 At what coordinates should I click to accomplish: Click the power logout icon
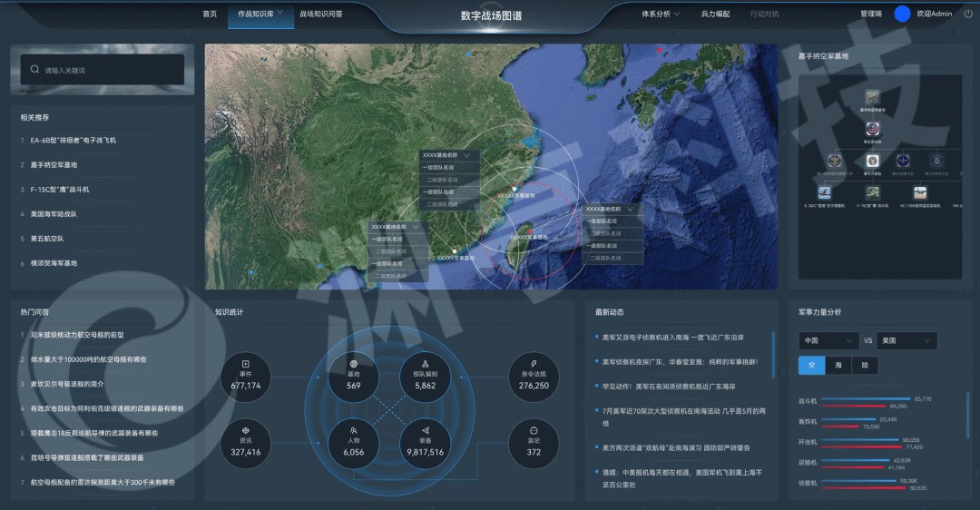click(968, 14)
